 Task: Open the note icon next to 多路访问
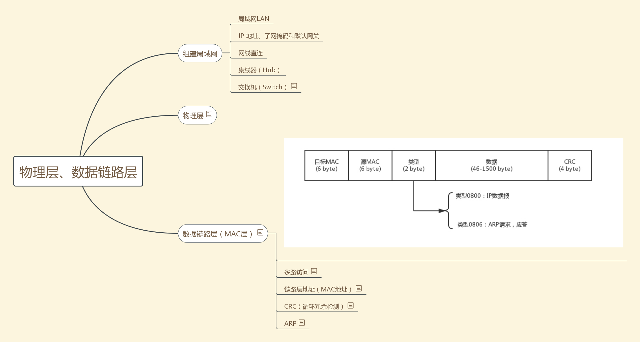click(314, 271)
